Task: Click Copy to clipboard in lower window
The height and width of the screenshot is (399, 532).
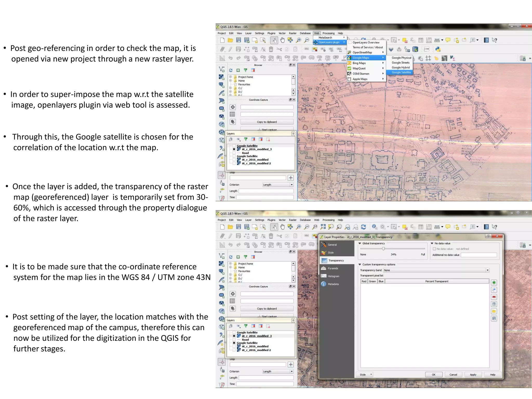Action: [267, 309]
